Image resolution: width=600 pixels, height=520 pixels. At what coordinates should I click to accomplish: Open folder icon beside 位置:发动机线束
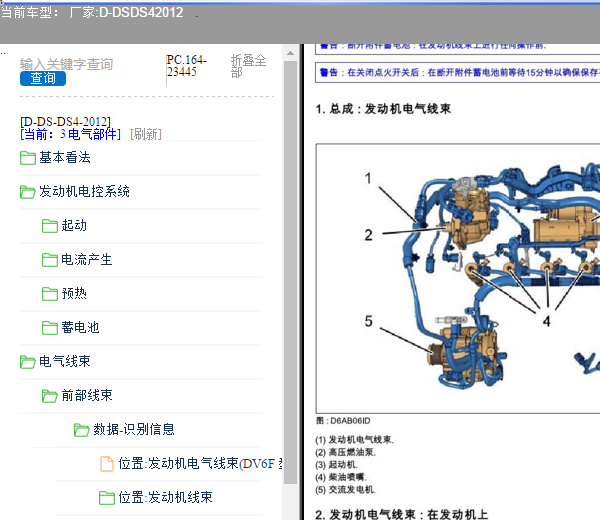[x=107, y=498]
